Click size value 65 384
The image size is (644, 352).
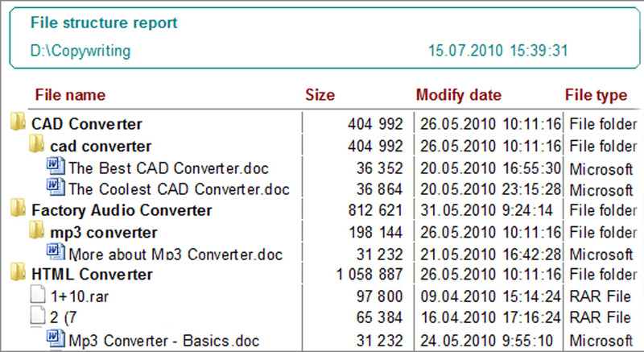[379, 317]
